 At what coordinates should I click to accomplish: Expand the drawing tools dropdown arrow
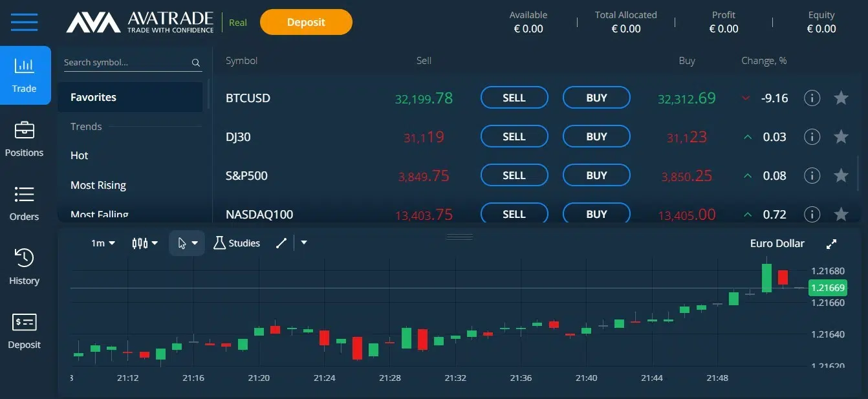[x=304, y=243]
